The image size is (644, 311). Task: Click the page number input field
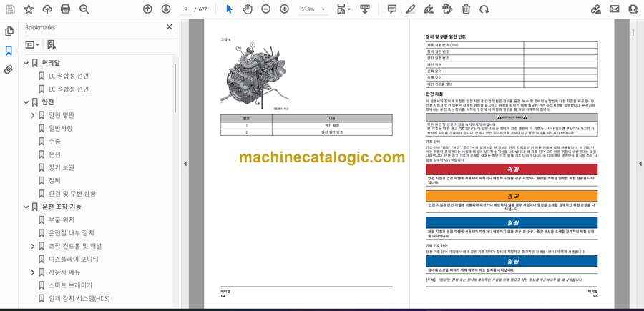pyautogui.click(x=186, y=9)
